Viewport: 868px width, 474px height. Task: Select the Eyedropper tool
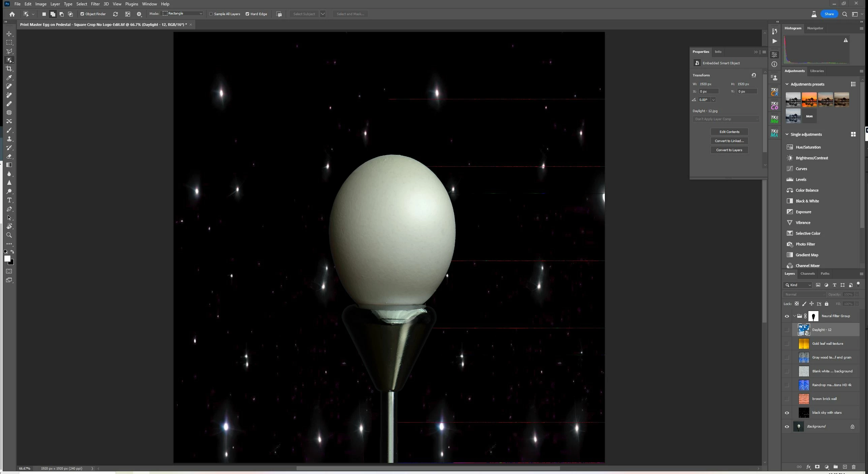coord(9,77)
